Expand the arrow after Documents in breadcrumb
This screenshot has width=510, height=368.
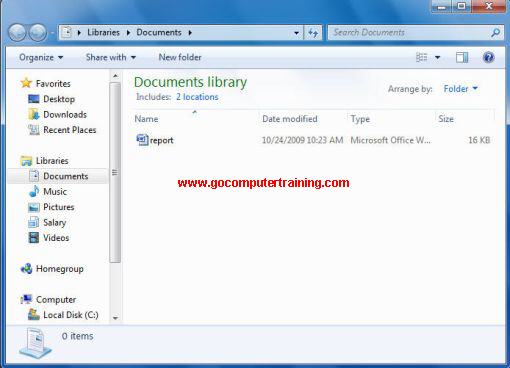pos(190,33)
